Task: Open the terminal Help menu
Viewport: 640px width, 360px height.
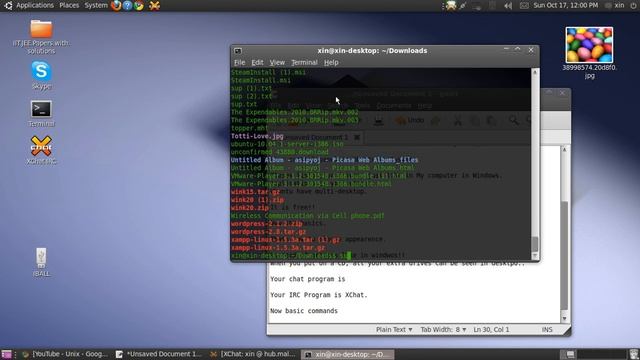Action: point(331,62)
